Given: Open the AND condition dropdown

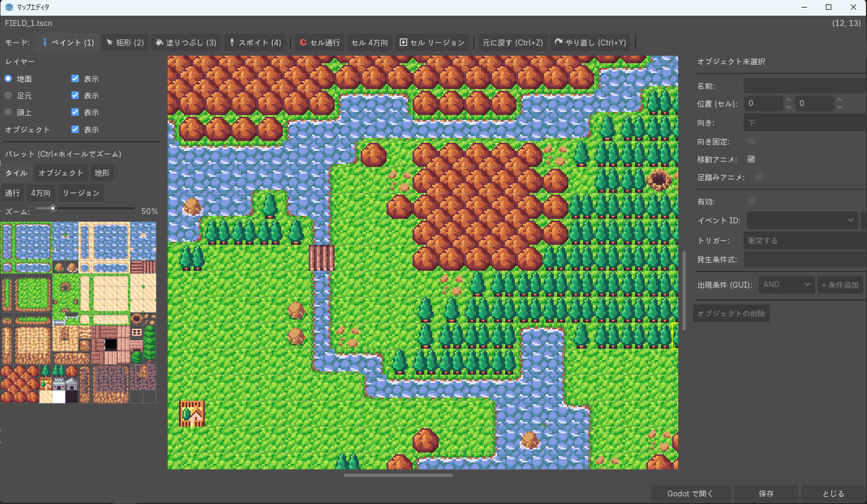Looking at the screenshot, I should 787,284.
